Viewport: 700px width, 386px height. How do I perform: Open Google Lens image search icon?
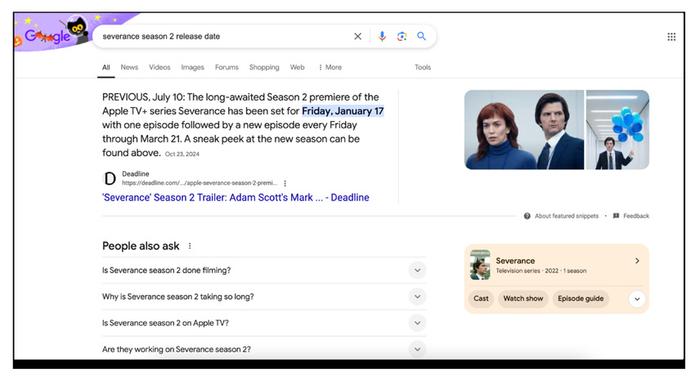click(x=402, y=37)
